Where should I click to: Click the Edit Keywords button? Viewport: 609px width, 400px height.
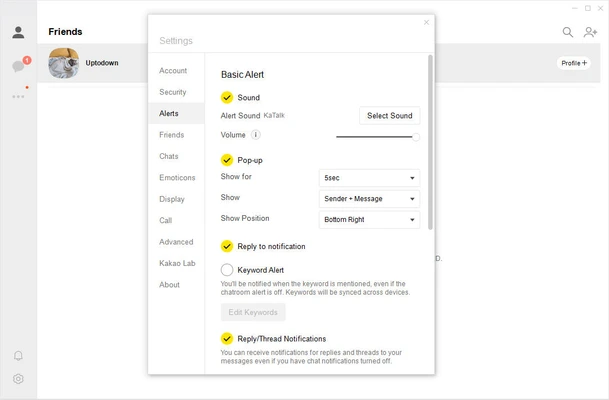tap(253, 312)
